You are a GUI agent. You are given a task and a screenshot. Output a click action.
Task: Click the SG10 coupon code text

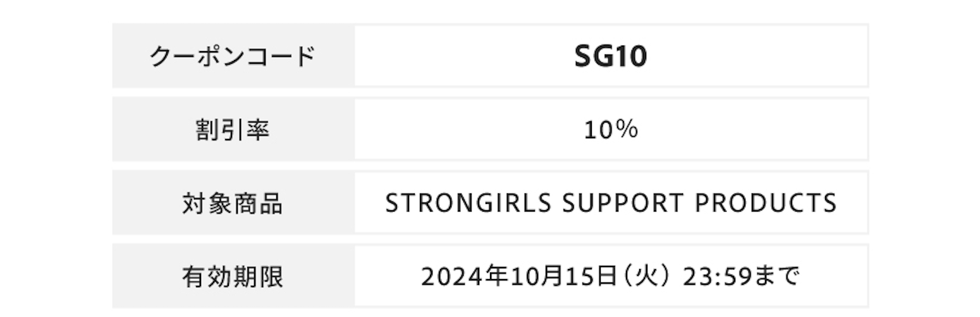pos(610,57)
